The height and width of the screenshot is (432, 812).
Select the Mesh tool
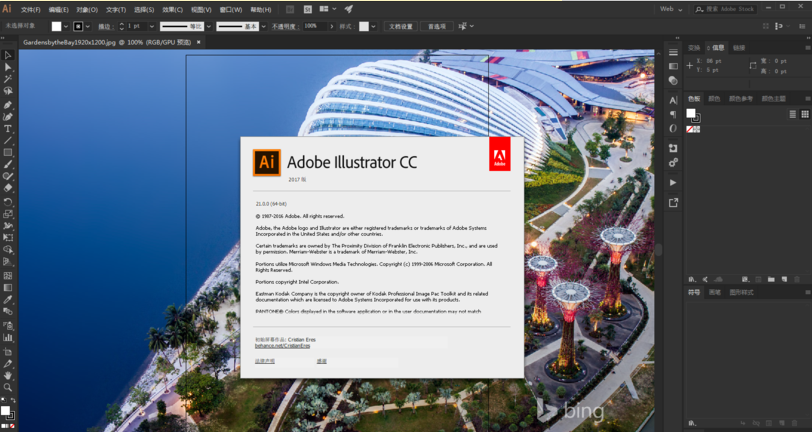pos(8,276)
